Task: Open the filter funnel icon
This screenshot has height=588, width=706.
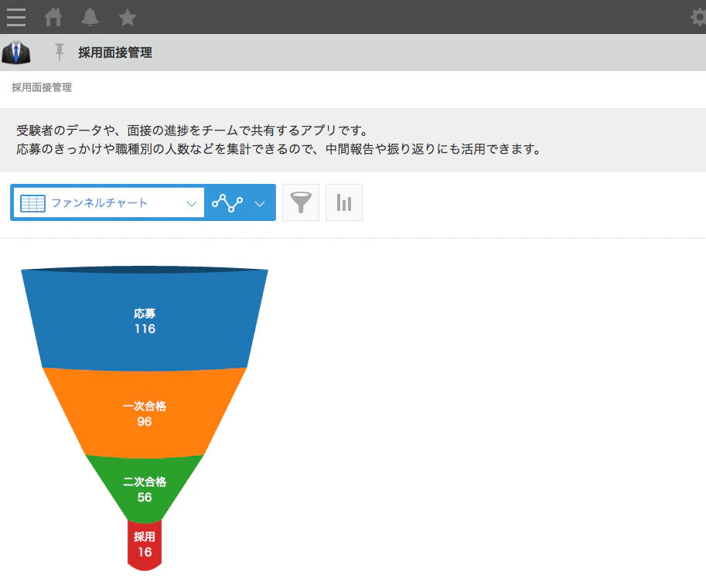Action: click(x=301, y=202)
